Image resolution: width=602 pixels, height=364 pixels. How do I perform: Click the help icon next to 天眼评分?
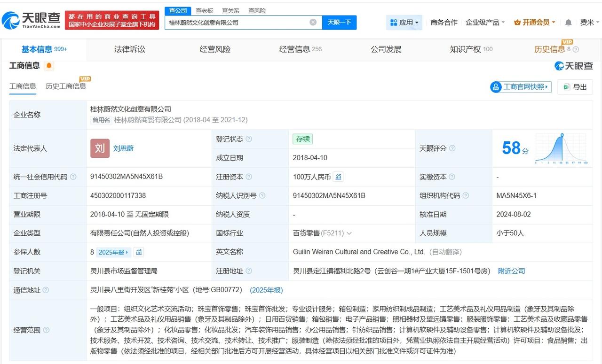point(452,148)
